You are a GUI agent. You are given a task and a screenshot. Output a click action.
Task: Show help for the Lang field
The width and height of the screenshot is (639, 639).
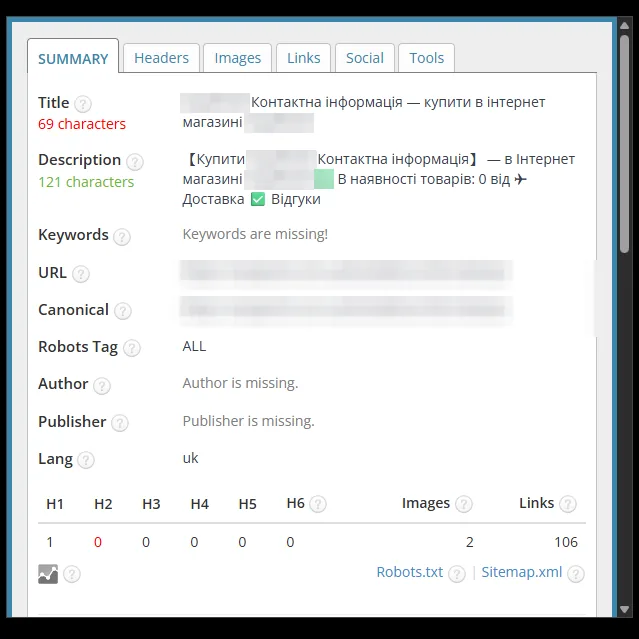coord(86,460)
